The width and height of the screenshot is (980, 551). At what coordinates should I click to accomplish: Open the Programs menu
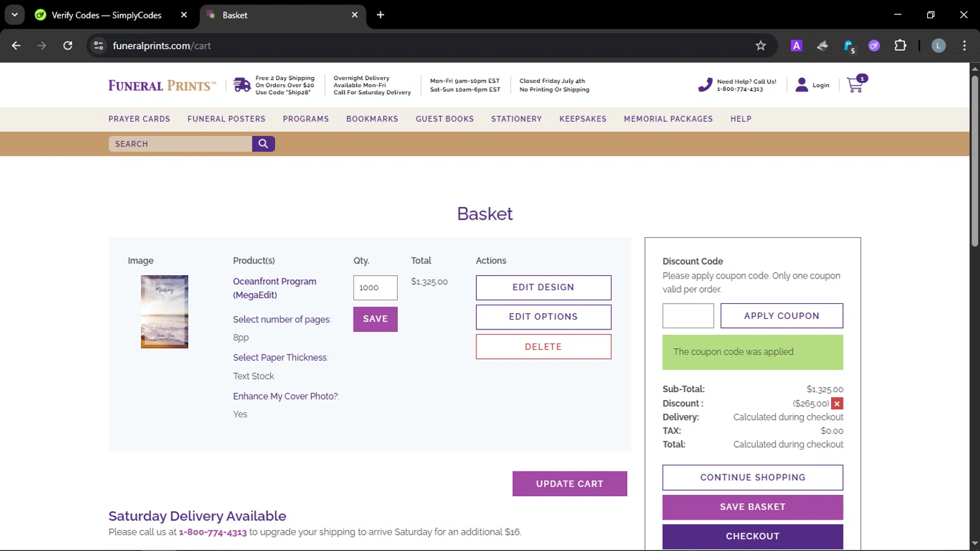click(306, 119)
